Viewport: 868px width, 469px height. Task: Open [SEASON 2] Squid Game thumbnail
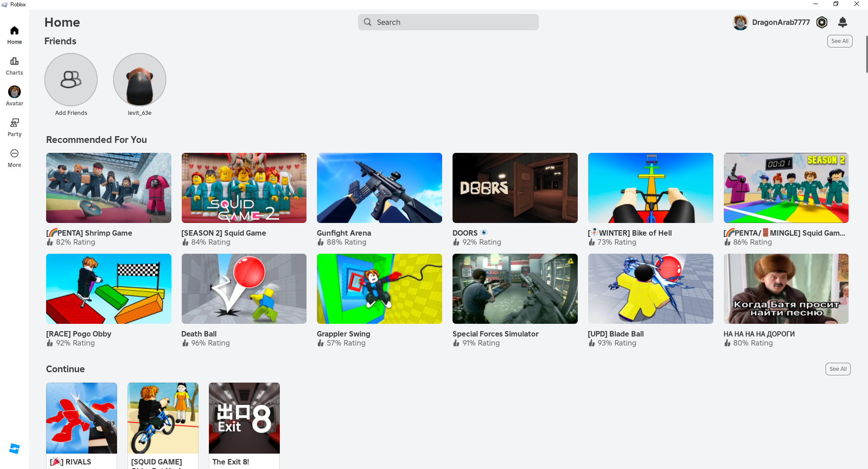(244, 188)
